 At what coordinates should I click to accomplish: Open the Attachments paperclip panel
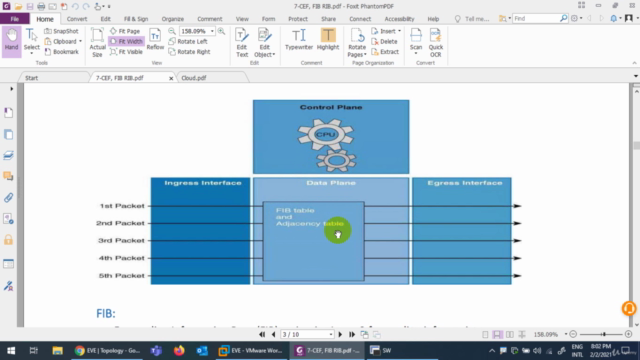point(8,198)
